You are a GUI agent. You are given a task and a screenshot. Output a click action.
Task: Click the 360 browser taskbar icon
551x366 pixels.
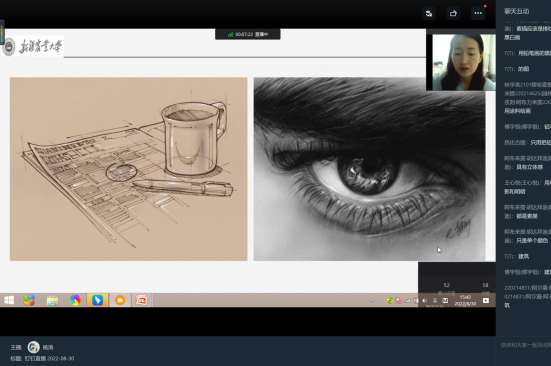pyautogui.click(x=29, y=300)
